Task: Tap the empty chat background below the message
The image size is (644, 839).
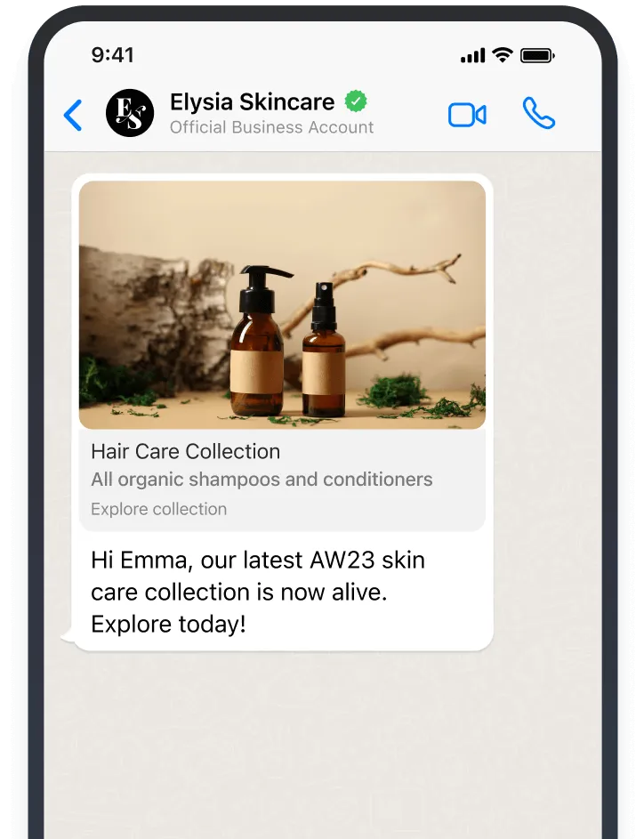Action: [x=323, y=744]
